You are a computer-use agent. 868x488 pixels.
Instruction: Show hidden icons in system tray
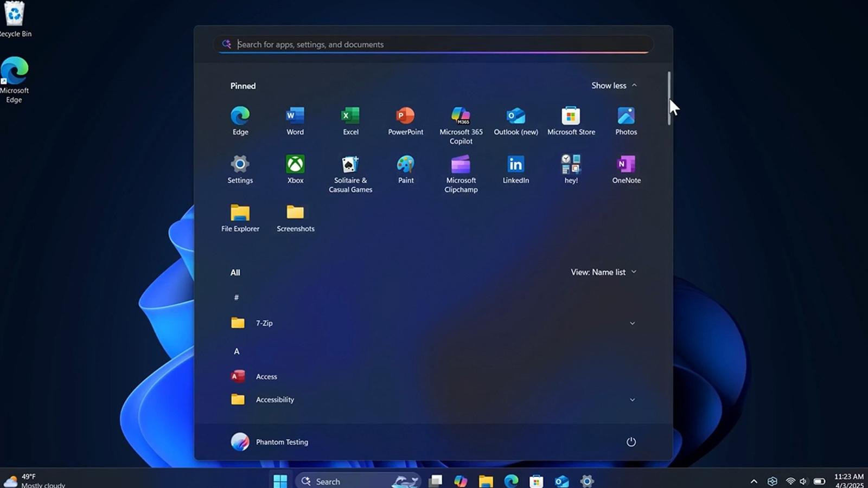[754, 481]
